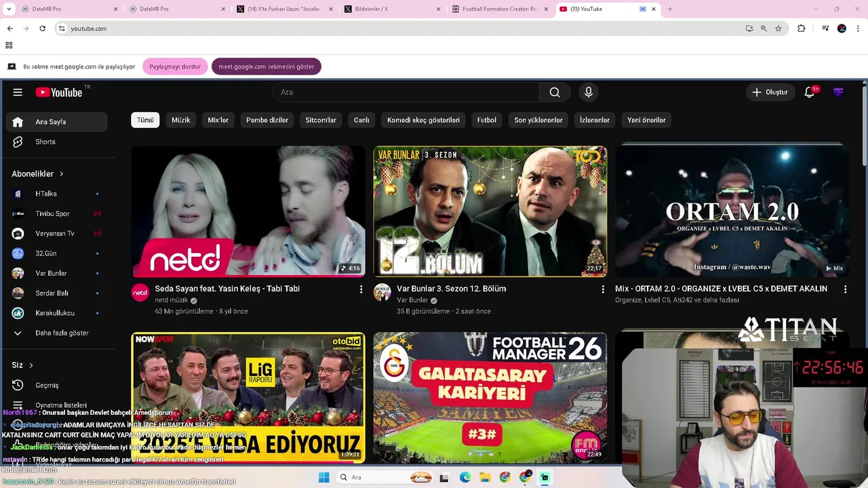Go back in browser history
The height and width of the screenshot is (488, 868).
tap(9, 28)
